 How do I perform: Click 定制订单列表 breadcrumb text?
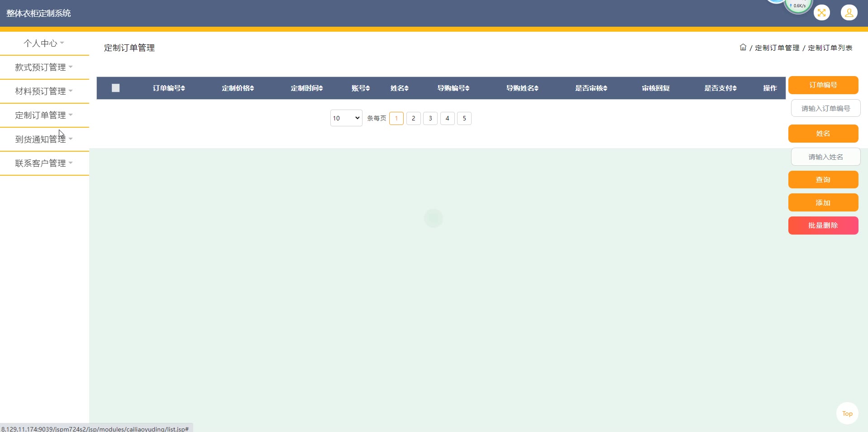click(830, 48)
